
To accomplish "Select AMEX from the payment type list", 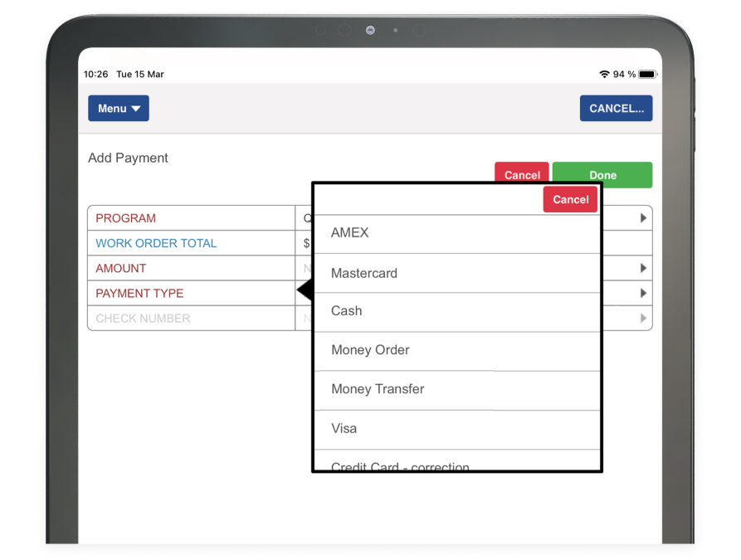I will [x=457, y=234].
